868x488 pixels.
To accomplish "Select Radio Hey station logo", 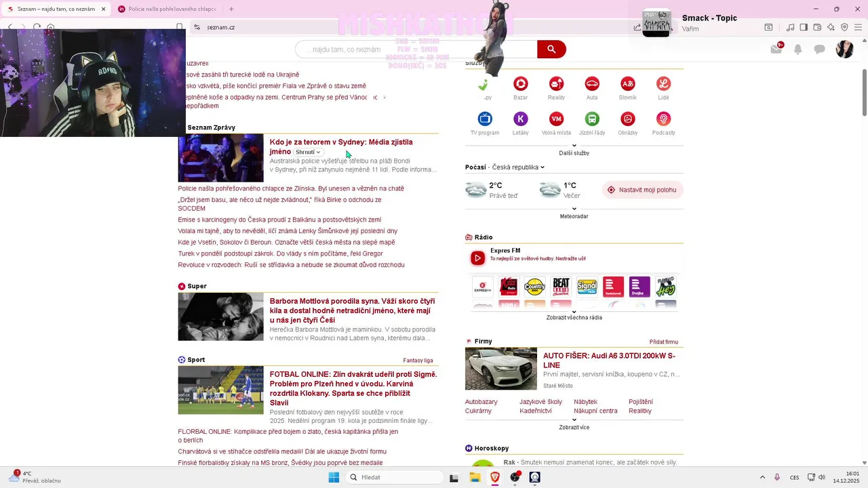I will click(665, 287).
